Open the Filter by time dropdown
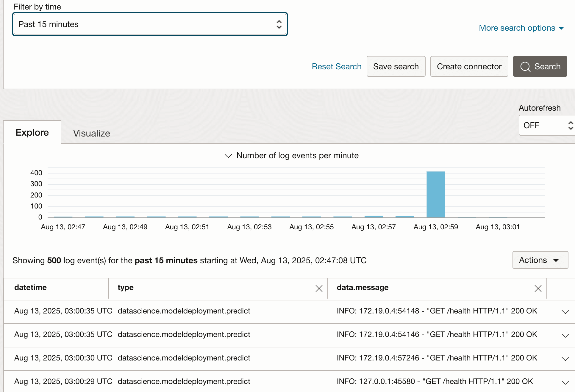 (150, 24)
